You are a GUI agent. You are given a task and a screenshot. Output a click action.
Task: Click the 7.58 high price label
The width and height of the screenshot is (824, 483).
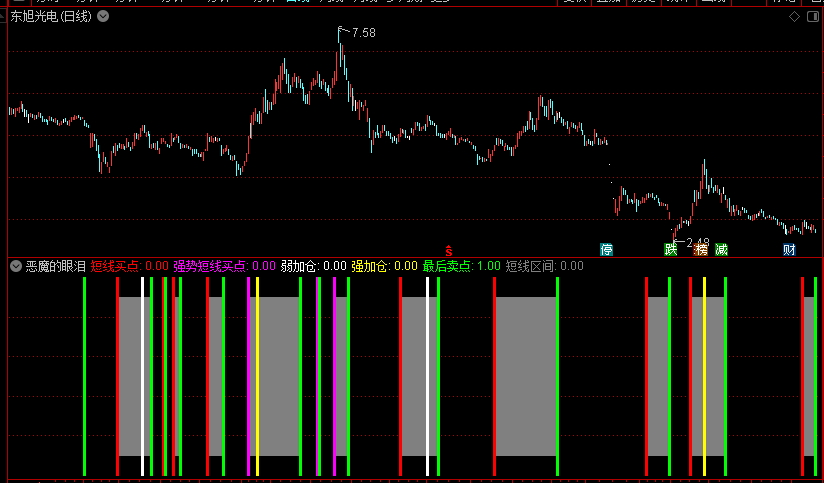point(364,33)
